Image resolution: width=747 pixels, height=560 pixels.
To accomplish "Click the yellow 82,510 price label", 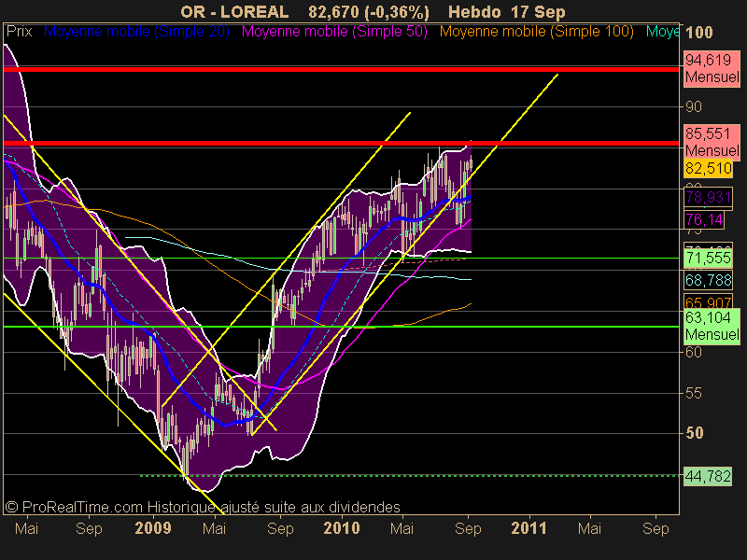I will click(x=709, y=169).
